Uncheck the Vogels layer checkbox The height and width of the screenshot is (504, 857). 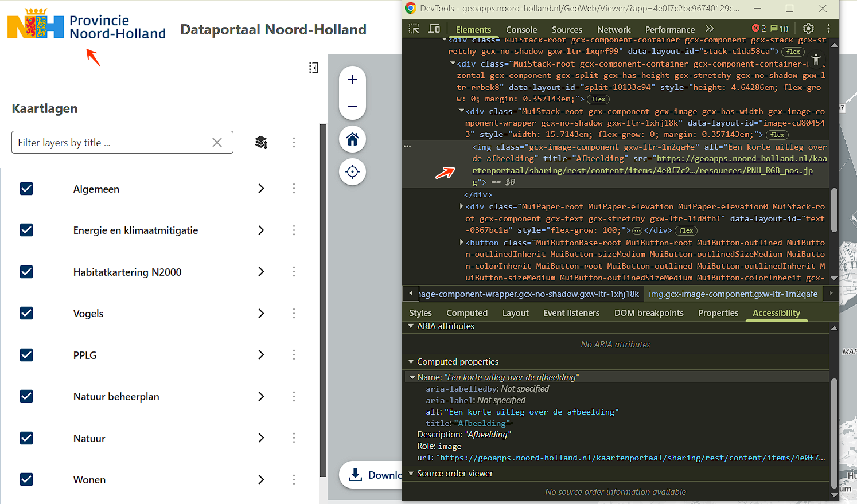pos(26,313)
